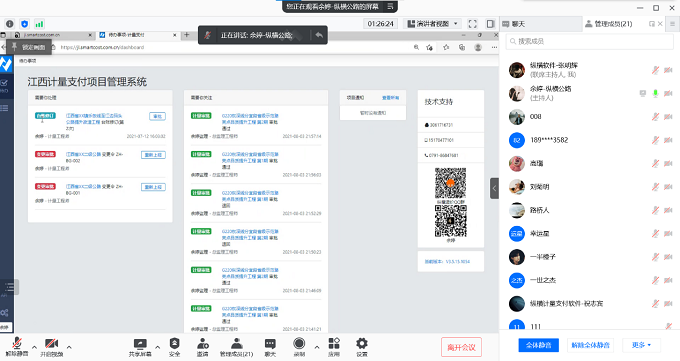The height and width of the screenshot is (361, 680).
Task: Open meeting info icon at top left
Action: point(10,24)
